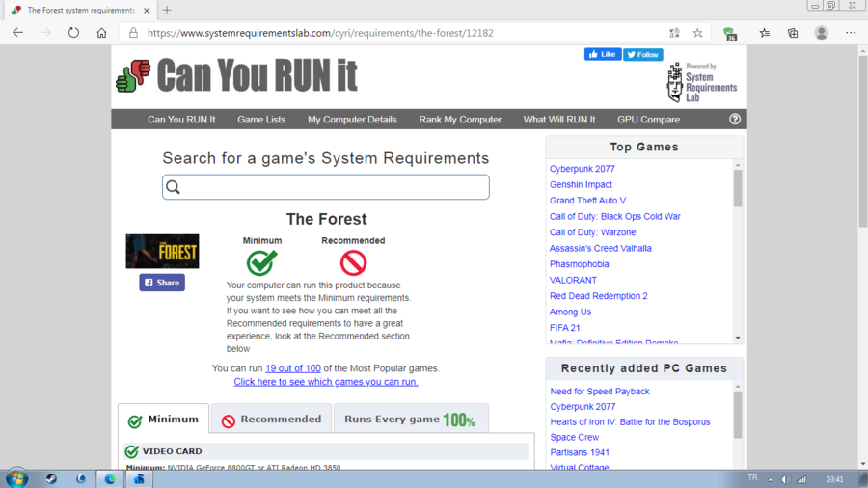
Task: Click the main page vertical scrollbar thumb
Action: [862, 141]
